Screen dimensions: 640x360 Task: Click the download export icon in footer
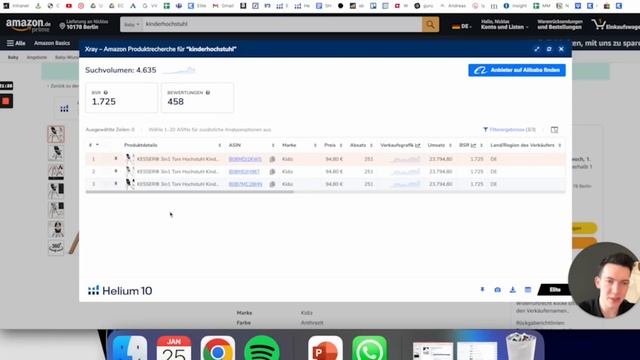(x=513, y=290)
